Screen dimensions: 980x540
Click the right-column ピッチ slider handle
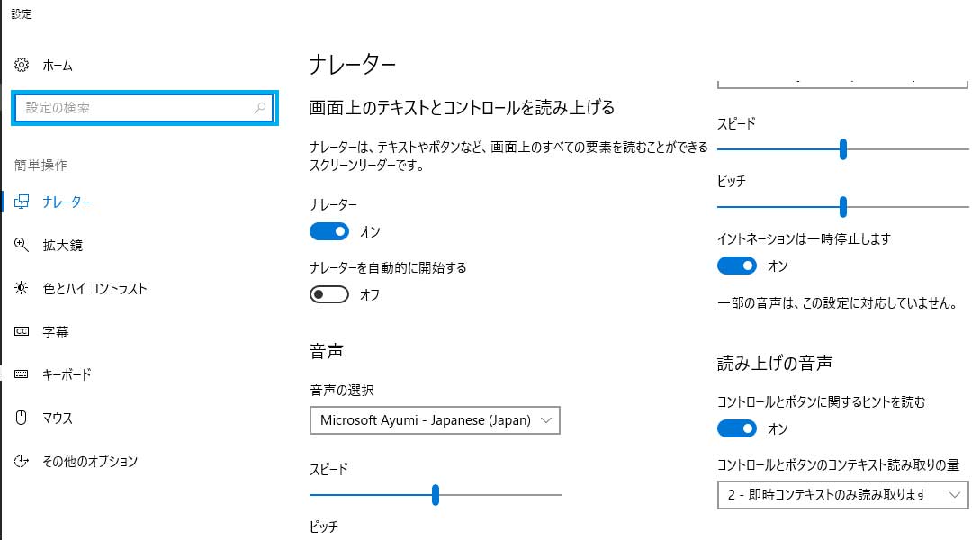(843, 207)
